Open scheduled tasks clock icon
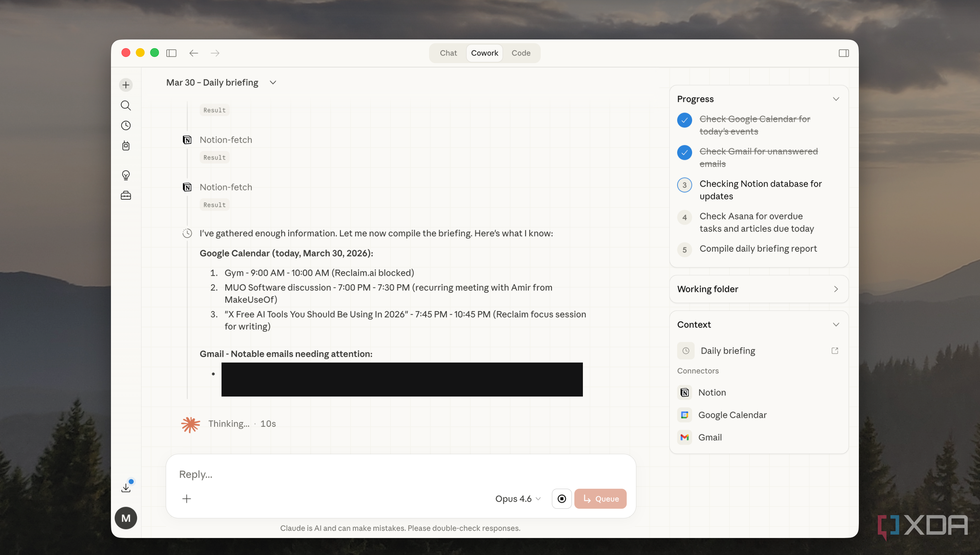Image resolution: width=980 pixels, height=555 pixels. [126, 125]
